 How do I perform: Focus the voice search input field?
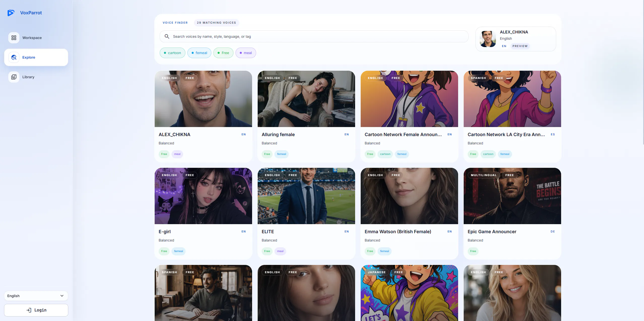point(314,36)
